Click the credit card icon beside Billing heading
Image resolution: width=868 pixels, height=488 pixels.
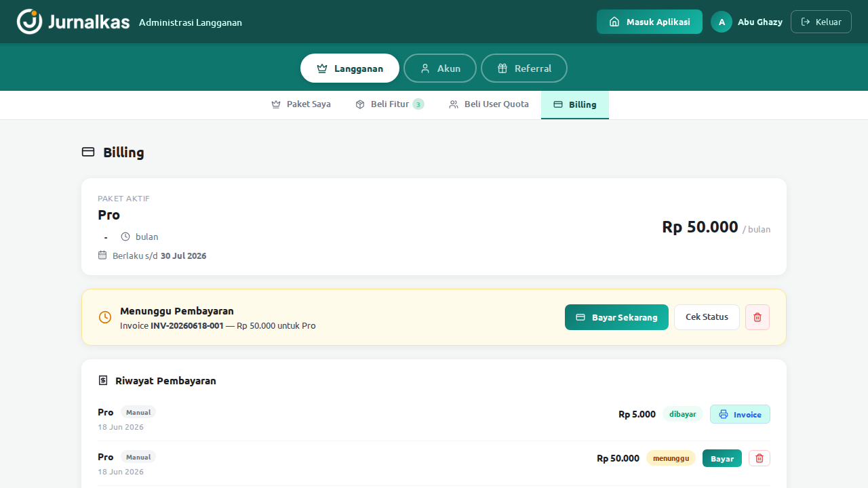coord(88,152)
